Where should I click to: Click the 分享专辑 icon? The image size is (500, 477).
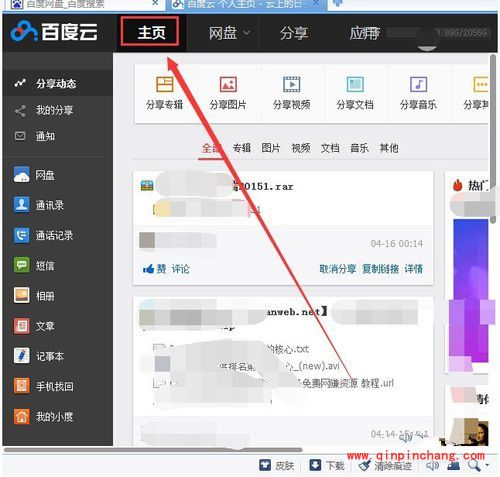click(x=165, y=84)
